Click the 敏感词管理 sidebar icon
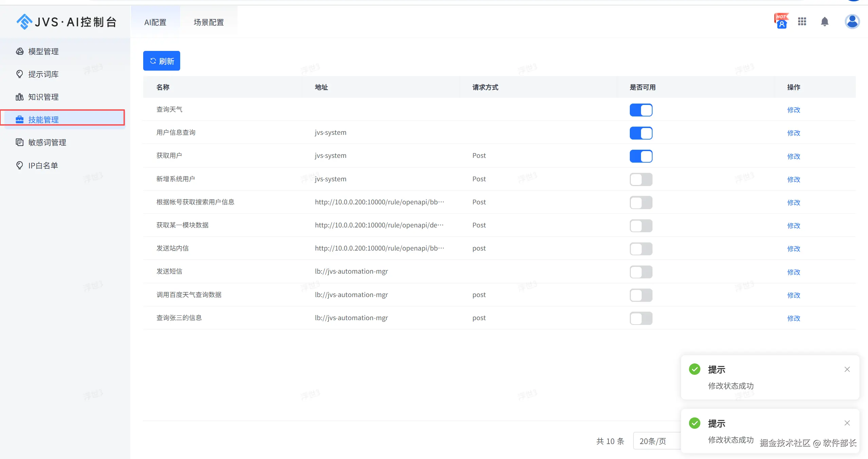The height and width of the screenshot is (459, 868). click(x=20, y=142)
